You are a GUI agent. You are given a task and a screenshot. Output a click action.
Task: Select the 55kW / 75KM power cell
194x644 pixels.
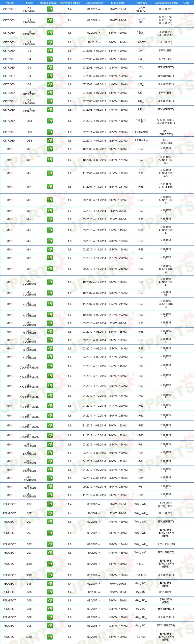tap(118, 211)
